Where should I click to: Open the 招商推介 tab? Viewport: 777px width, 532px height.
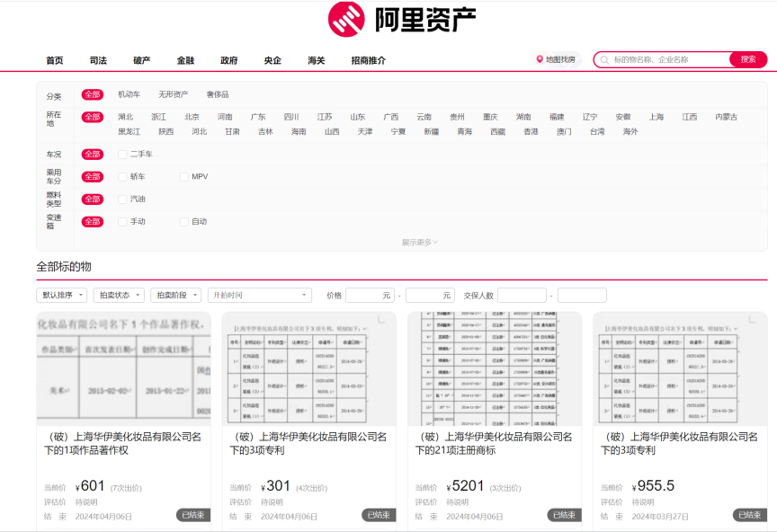pos(368,60)
